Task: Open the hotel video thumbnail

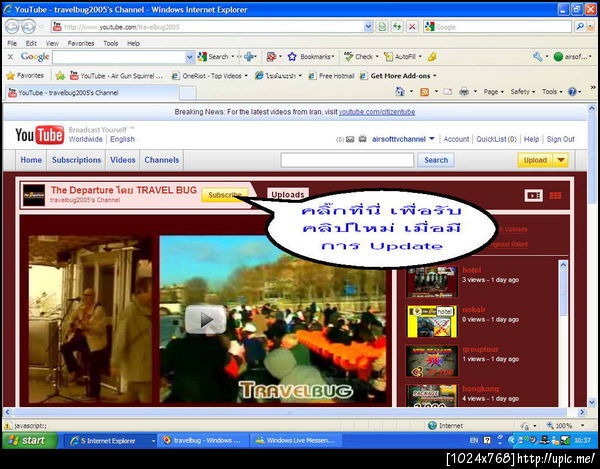Action: [x=432, y=282]
